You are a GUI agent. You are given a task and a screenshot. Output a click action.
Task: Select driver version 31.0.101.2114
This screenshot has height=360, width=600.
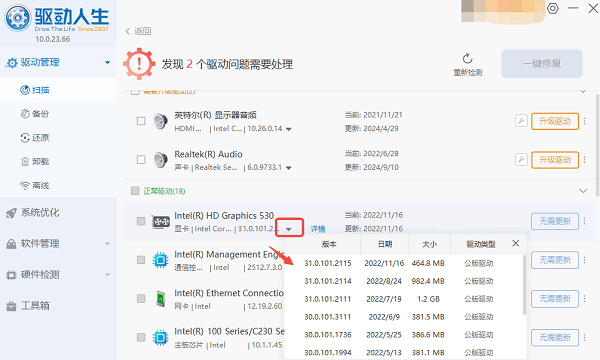(404, 281)
